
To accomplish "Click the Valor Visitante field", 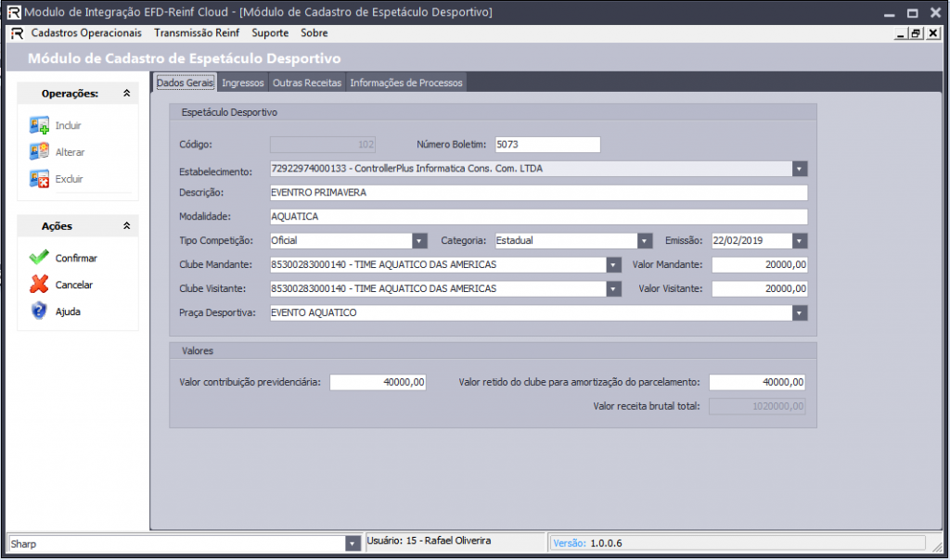I will click(x=760, y=288).
